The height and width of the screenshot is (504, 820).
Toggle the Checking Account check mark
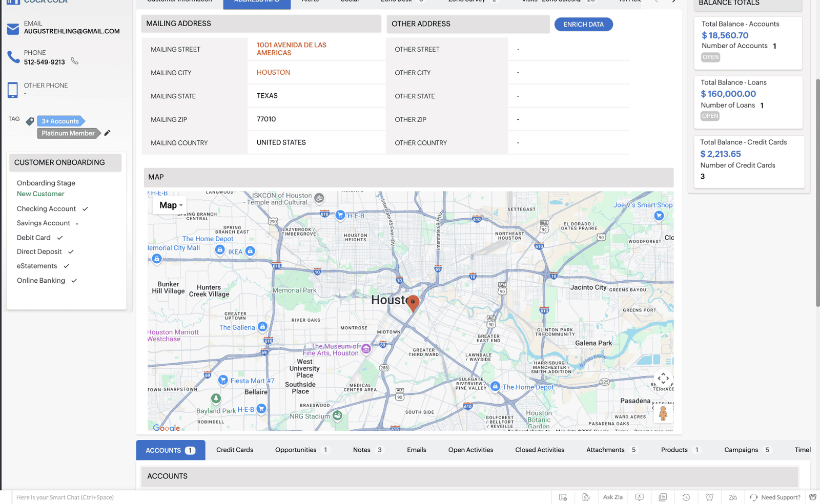coord(85,209)
